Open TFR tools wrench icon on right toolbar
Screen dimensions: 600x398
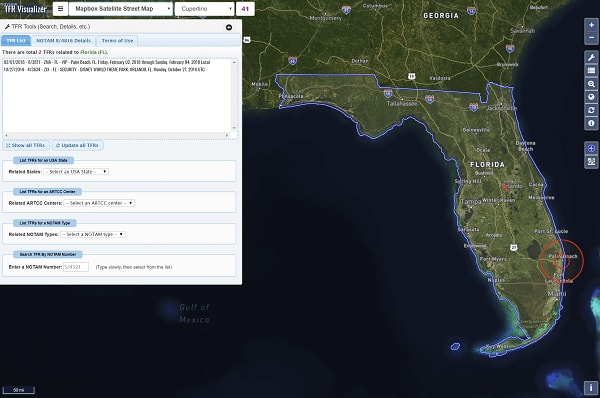point(591,57)
